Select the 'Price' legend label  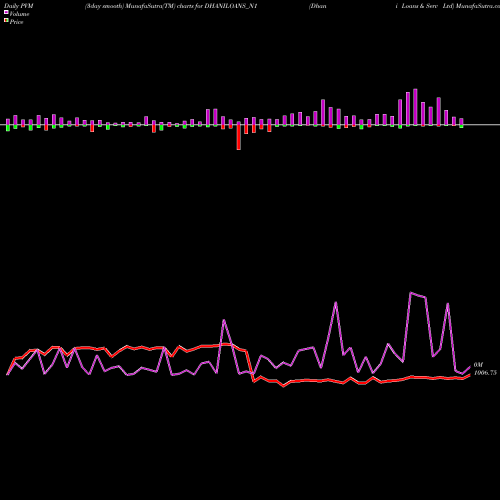tap(16, 22)
